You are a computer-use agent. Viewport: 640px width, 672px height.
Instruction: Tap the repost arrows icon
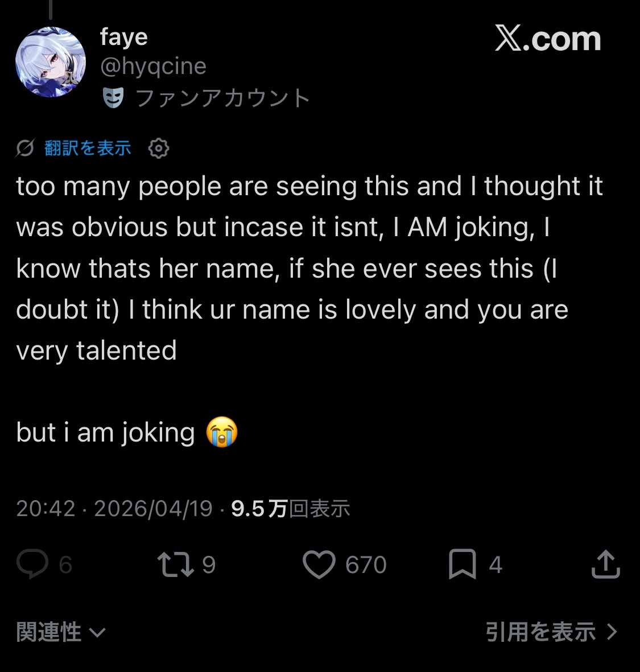[x=175, y=564]
